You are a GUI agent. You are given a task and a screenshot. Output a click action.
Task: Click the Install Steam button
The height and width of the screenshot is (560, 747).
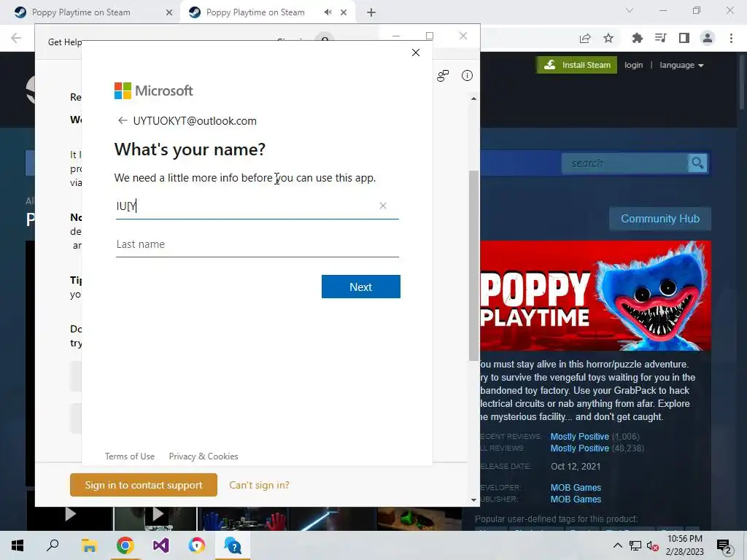click(x=577, y=65)
